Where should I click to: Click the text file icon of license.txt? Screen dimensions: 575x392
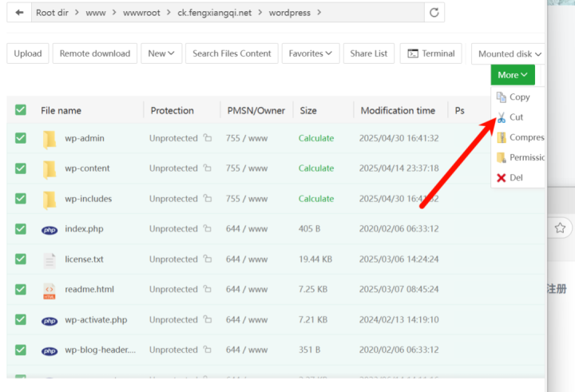click(x=50, y=260)
